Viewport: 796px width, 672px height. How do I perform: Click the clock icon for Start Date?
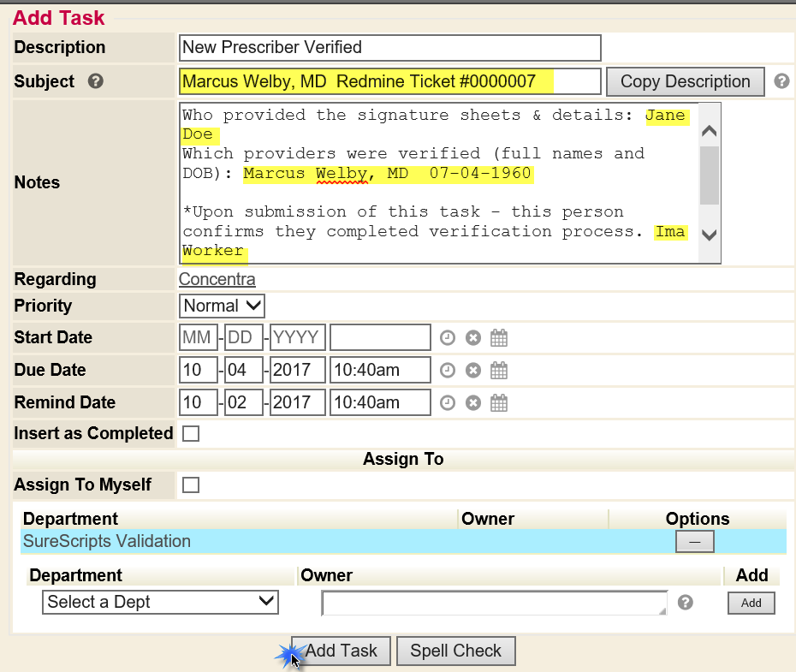[448, 338]
